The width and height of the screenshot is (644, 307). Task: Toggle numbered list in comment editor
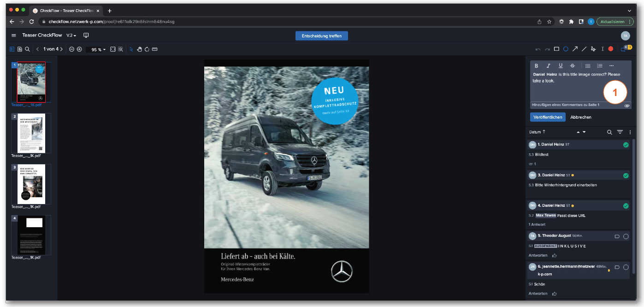(x=600, y=66)
